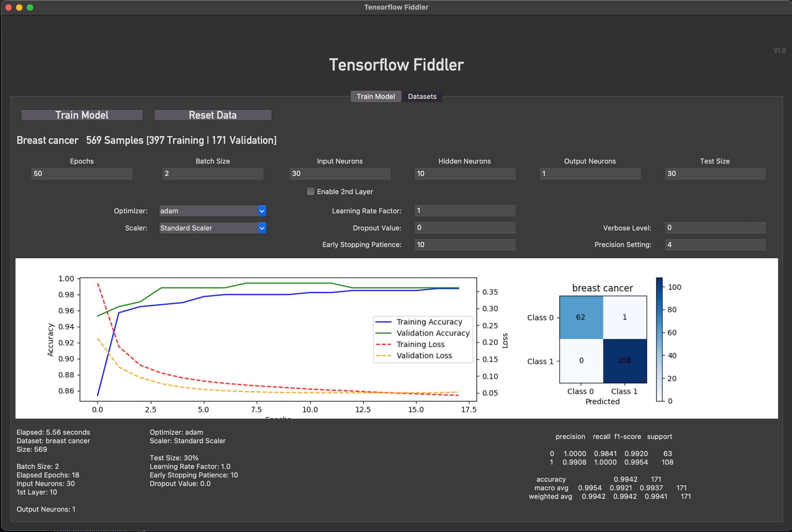The width and height of the screenshot is (792, 532).
Task: Click the Verbose Level field
Action: pyautogui.click(x=715, y=227)
